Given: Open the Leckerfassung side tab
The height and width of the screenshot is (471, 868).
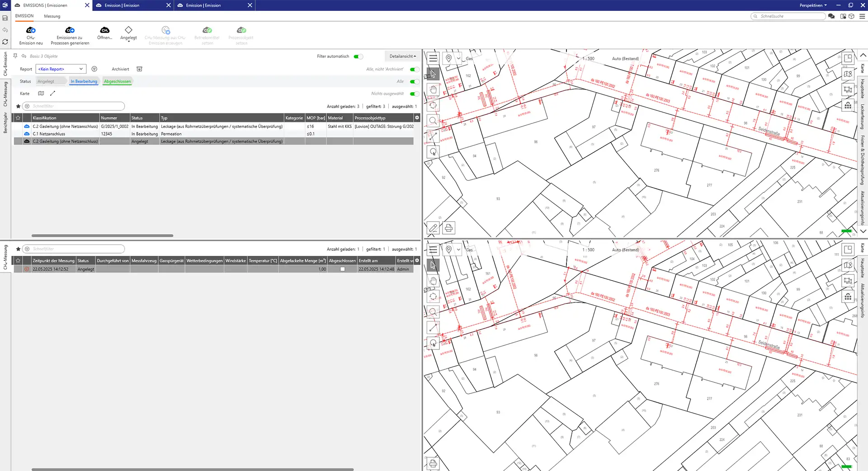Looking at the screenshot, I should (863, 116).
